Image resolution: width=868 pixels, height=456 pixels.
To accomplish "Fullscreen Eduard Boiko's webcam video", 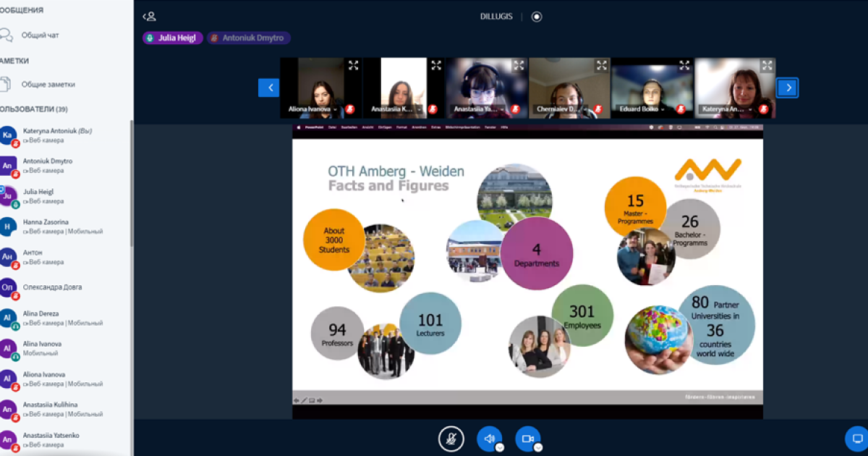I will (x=684, y=66).
